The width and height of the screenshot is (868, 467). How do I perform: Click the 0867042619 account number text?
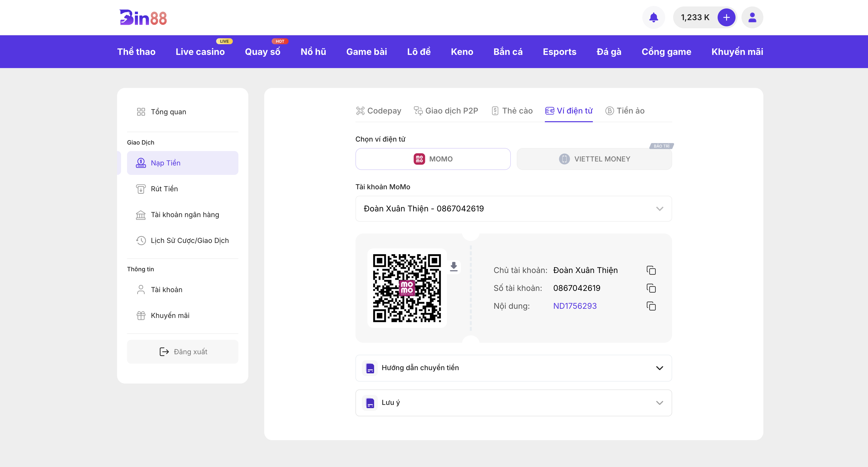576,288
